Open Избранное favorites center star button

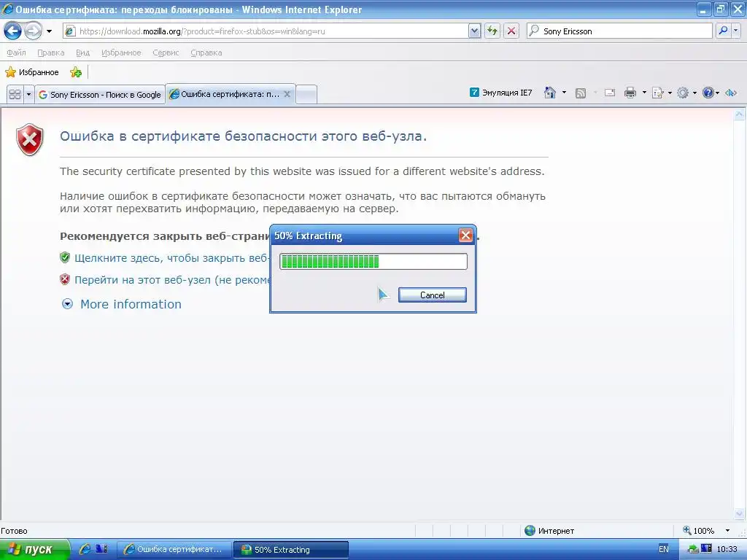pyautogui.click(x=32, y=72)
